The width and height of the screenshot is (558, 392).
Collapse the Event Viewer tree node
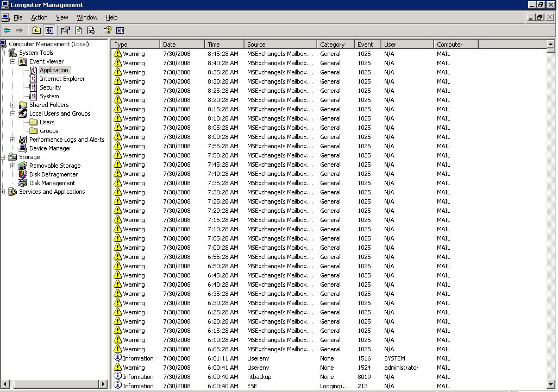click(13, 61)
